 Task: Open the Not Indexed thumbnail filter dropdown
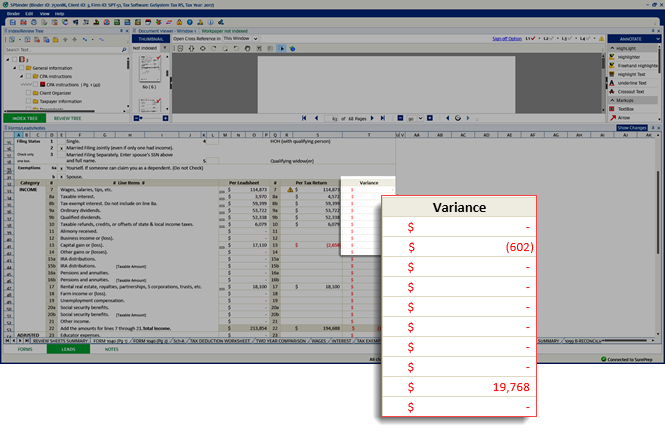point(165,48)
